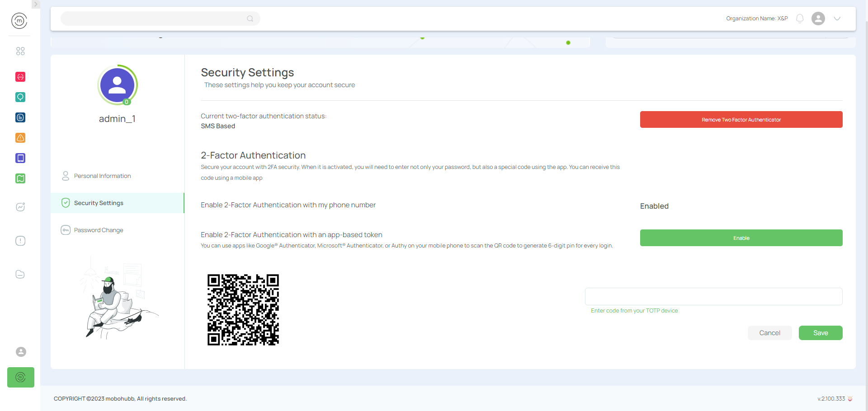Image resolution: width=868 pixels, height=411 pixels.
Task: Click Enable 2-Factor Authentication with my phone number
Action: [288, 205]
